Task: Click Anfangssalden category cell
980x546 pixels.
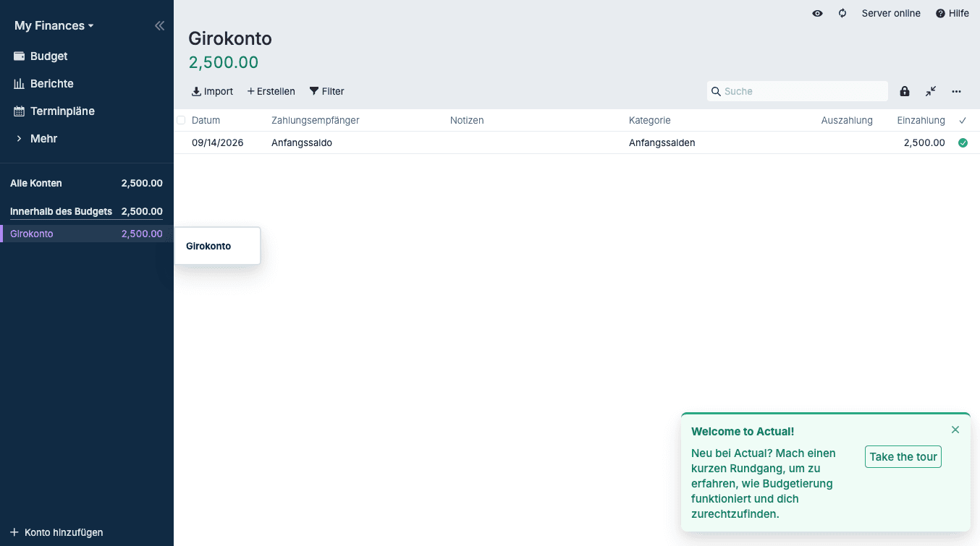Action: point(714,142)
